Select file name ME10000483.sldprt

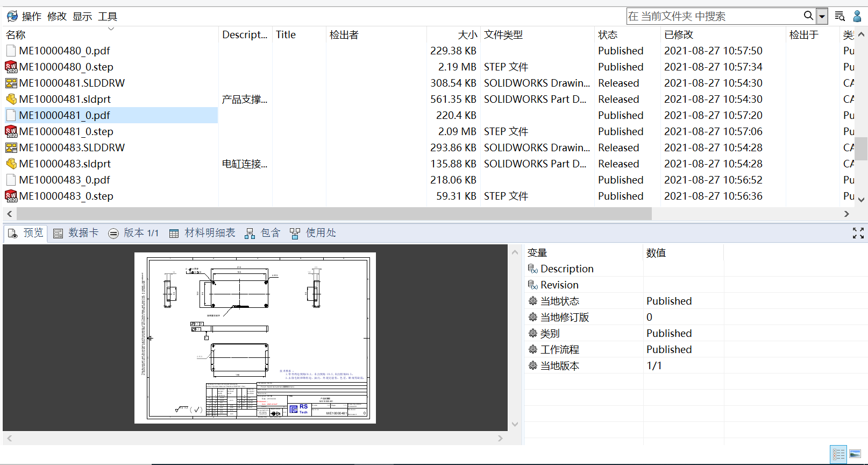pyautogui.click(x=65, y=164)
